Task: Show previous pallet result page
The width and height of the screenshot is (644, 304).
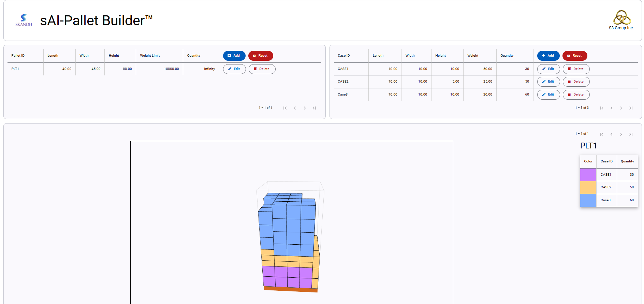Action: (612, 134)
